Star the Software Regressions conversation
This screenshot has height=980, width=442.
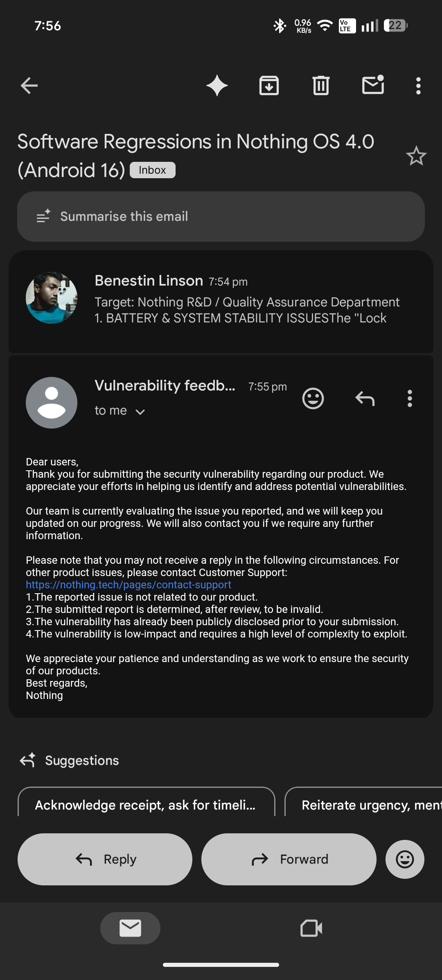coord(416,156)
